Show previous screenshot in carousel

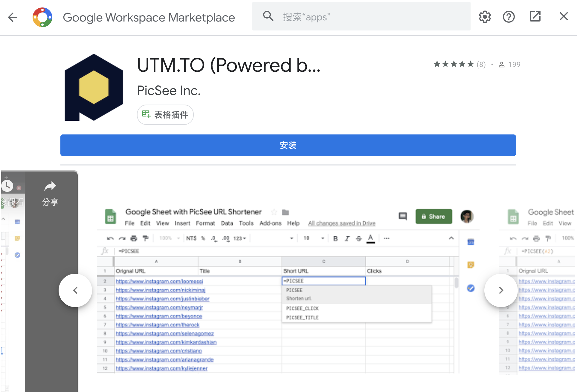75,290
